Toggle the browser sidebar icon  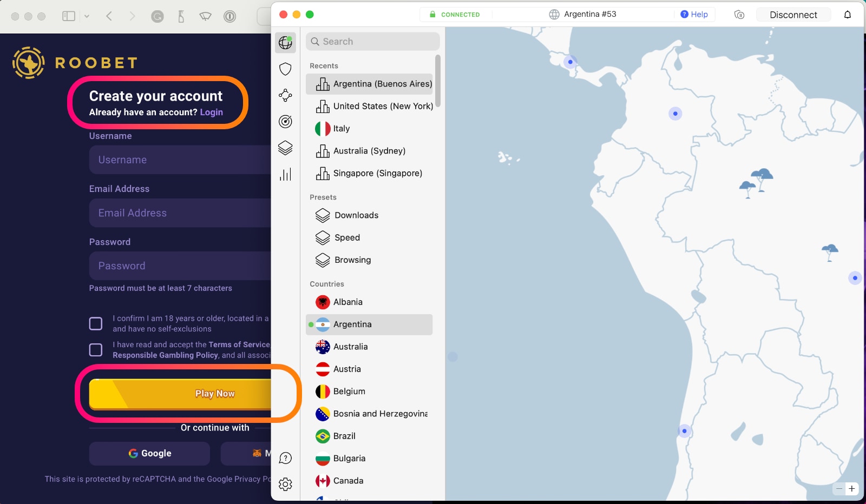pos(69,16)
